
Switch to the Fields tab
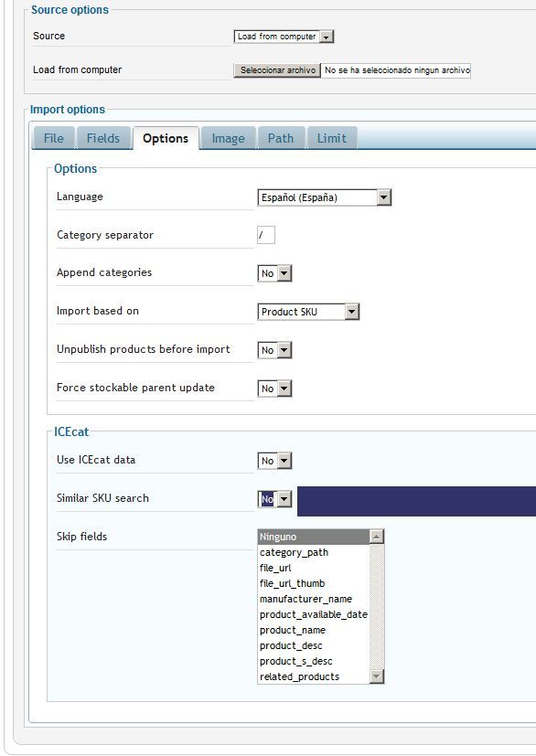[103, 138]
